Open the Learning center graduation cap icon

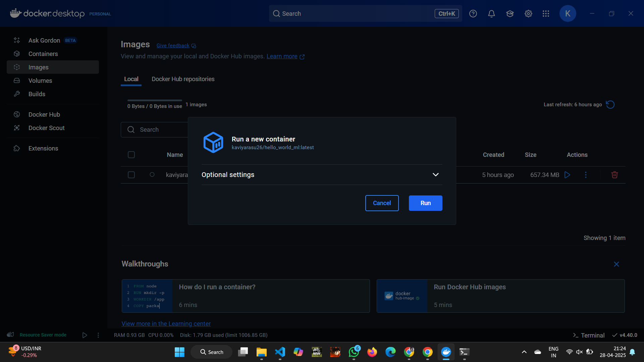tap(510, 14)
